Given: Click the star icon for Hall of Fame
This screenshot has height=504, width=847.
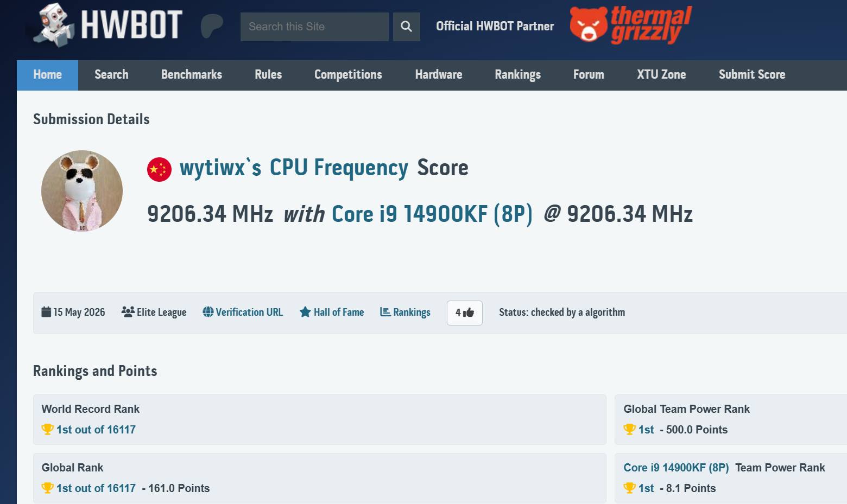Looking at the screenshot, I should [x=305, y=312].
